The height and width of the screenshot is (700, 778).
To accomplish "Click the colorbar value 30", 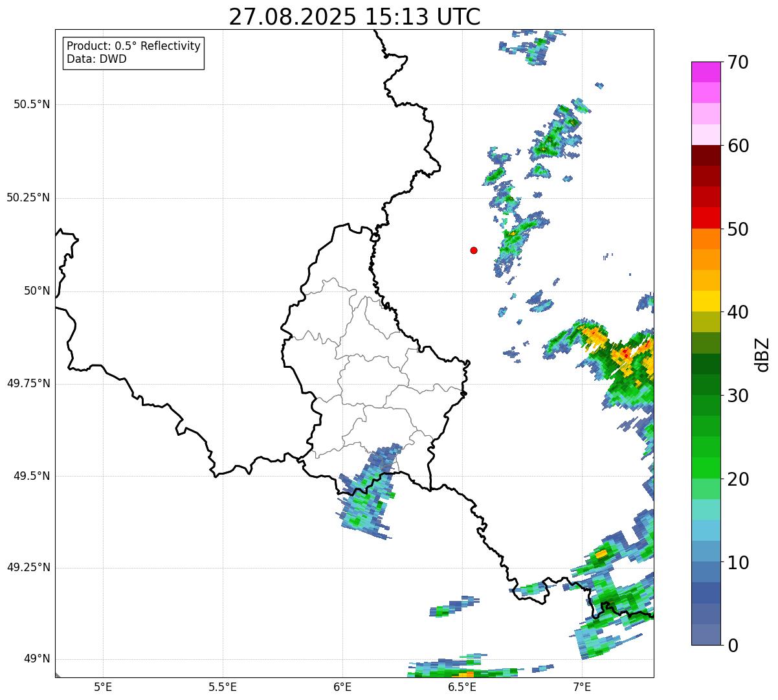I will [x=738, y=396].
